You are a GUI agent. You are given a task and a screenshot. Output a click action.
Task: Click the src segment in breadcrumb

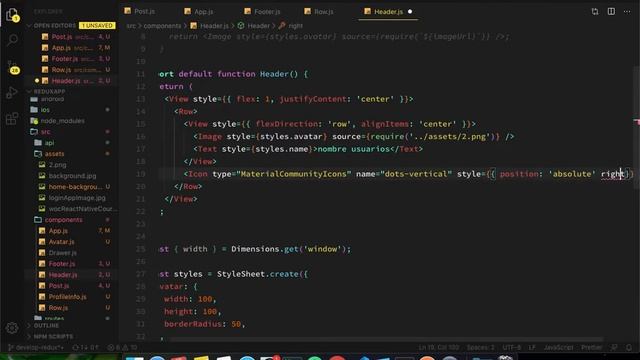pyautogui.click(x=131, y=26)
